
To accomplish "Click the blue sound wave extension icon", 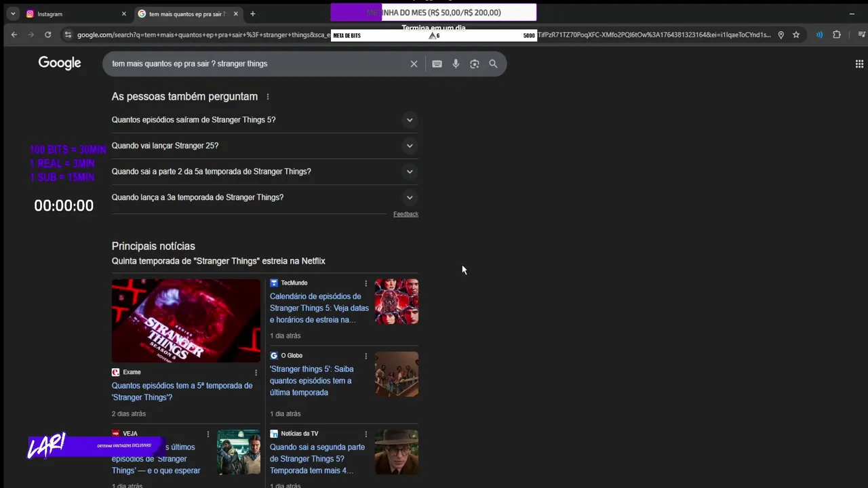I will [819, 35].
